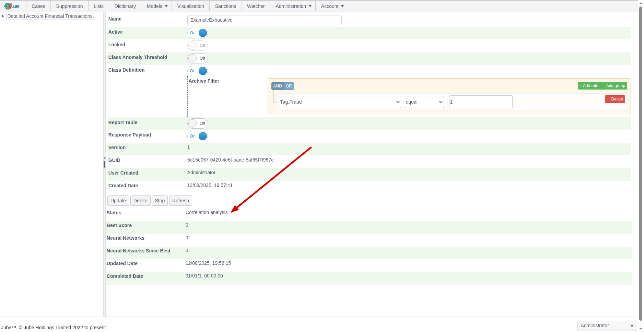Image resolution: width=644 pixels, height=332 pixels.
Task: Go to the Visualisation menu item
Action: [190, 6]
